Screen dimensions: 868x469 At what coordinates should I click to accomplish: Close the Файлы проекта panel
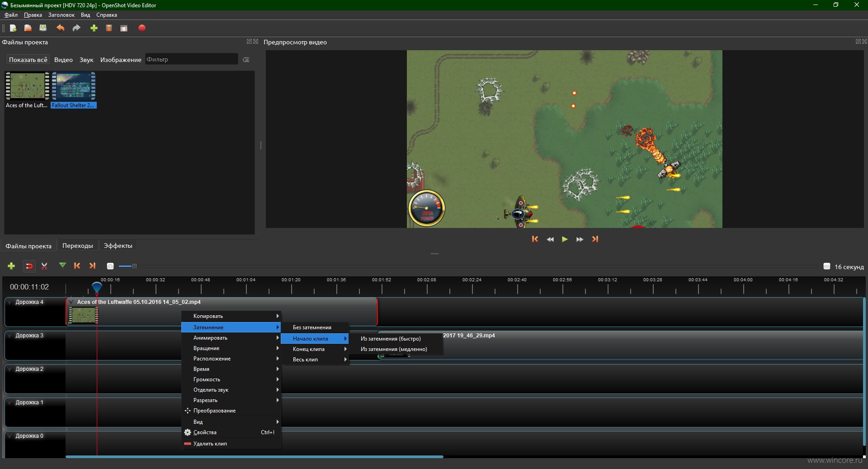click(256, 42)
